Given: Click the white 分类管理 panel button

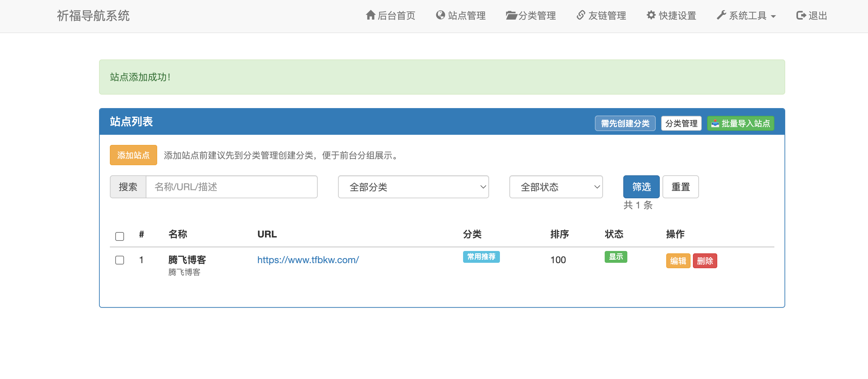Looking at the screenshot, I should pos(681,123).
